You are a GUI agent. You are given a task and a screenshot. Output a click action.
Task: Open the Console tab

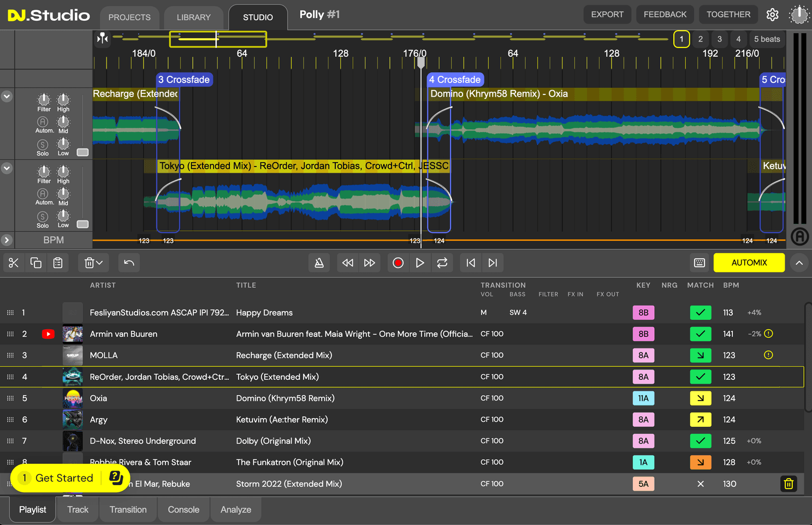(183, 510)
